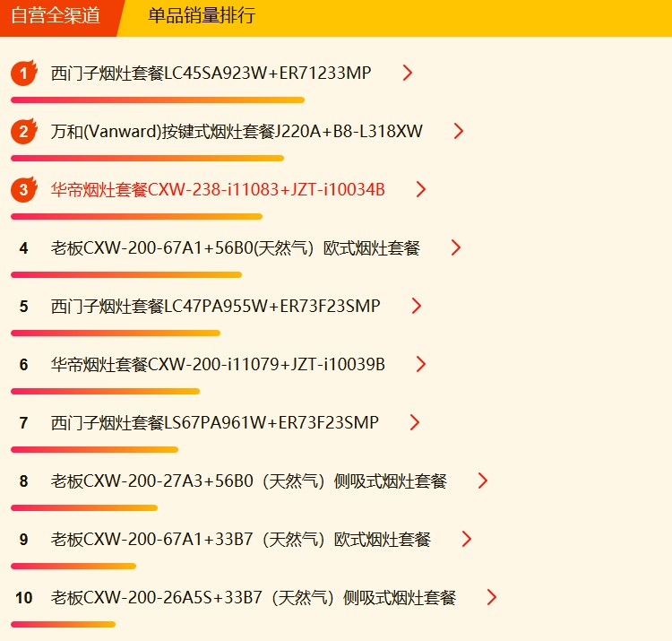Click the sales bar under rank 9 老板 item
This screenshot has width=672, height=641.
coord(73,567)
